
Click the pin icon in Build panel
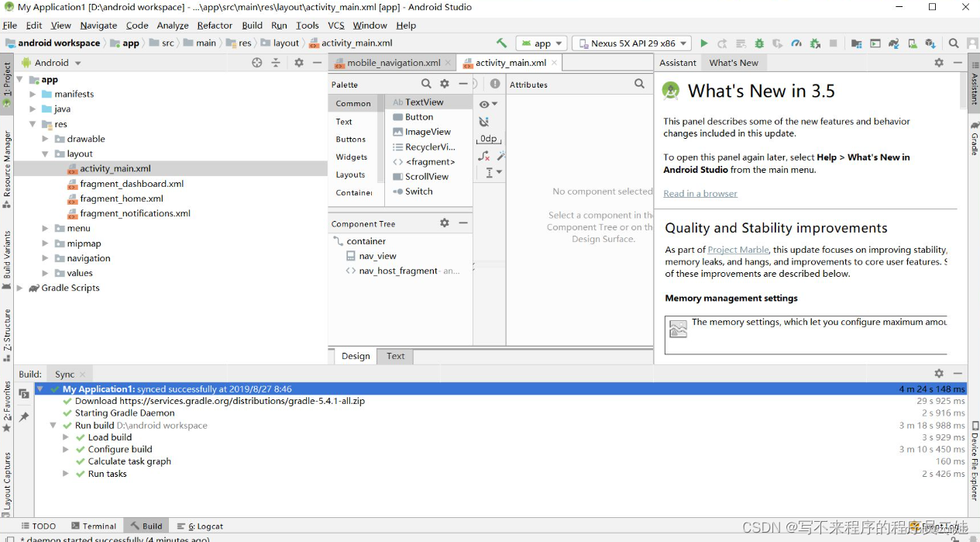[x=24, y=416]
